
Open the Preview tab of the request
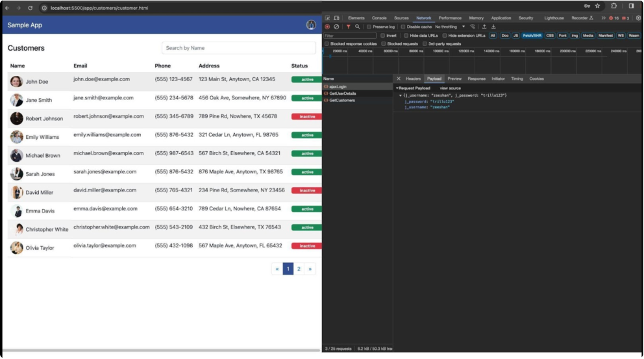click(x=454, y=79)
